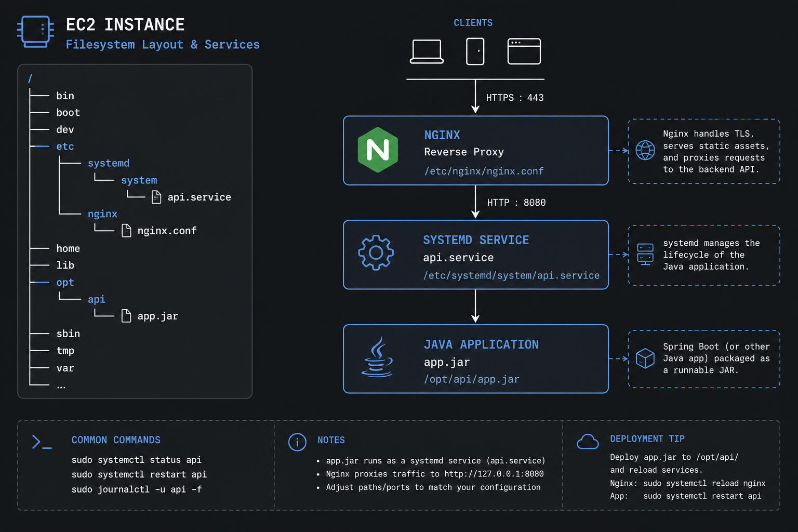Click the NGINX box heading
Screen dimensions: 798x532
(x=442, y=135)
